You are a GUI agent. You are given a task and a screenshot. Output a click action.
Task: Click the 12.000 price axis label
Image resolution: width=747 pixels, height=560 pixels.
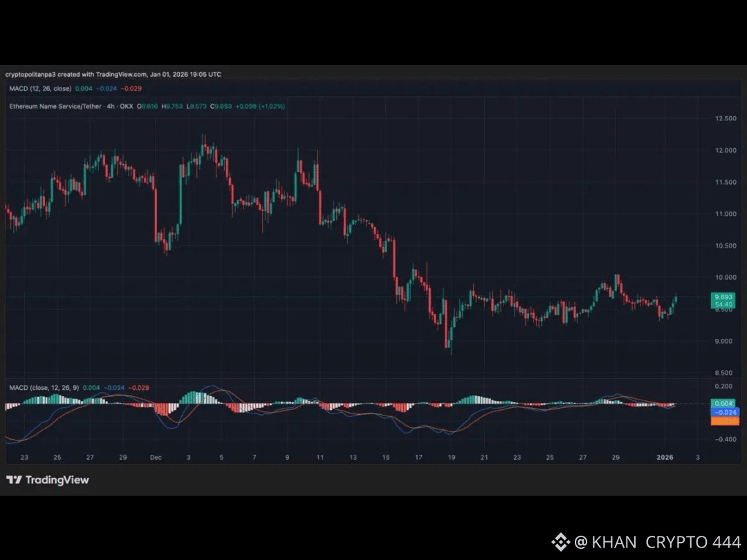[726, 151]
